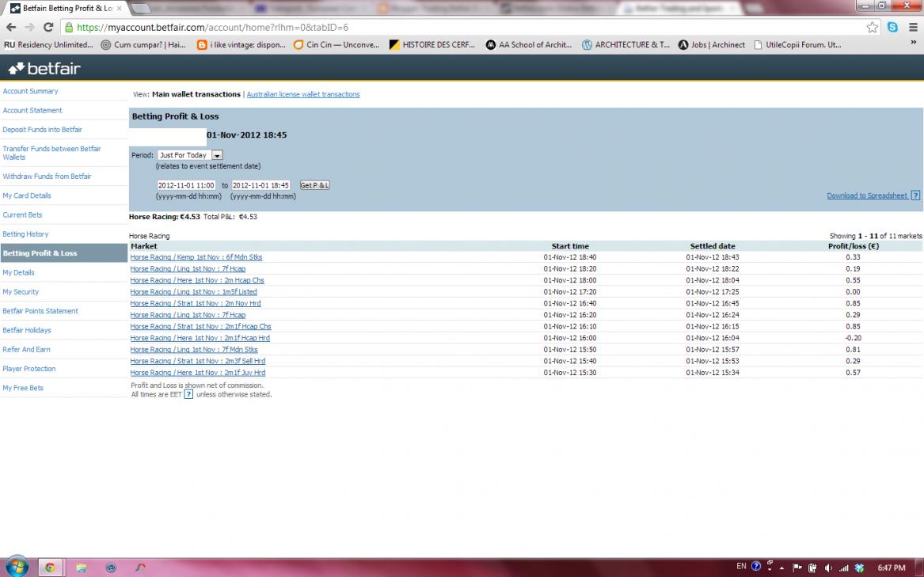
Task: Go to Deposit Funds into Betfair
Action: tap(43, 130)
